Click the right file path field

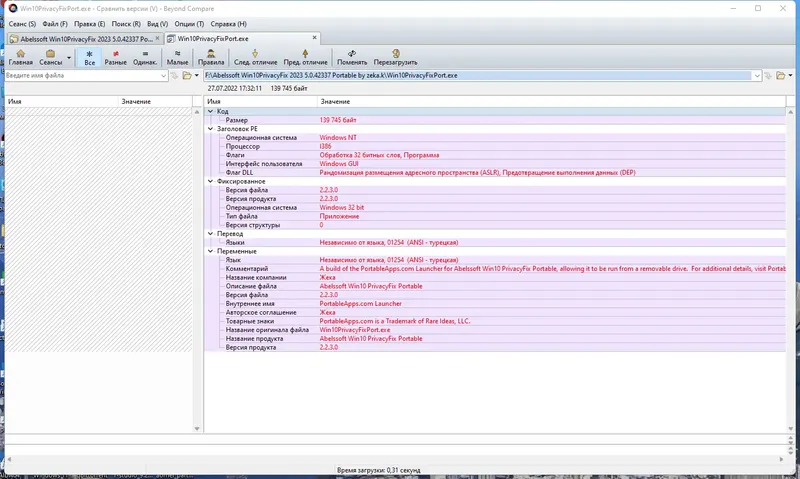point(478,75)
